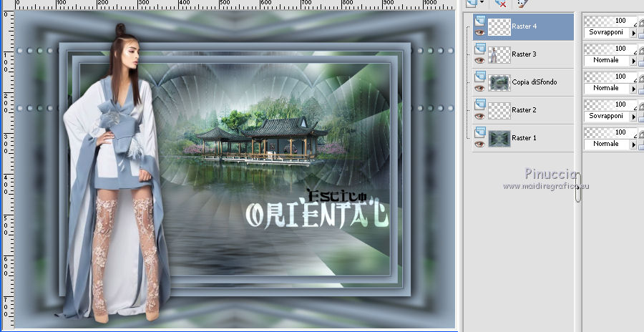Adjust Raster 3 opacity slider
The width and height of the screenshot is (644, 332).
pos(610,49)
